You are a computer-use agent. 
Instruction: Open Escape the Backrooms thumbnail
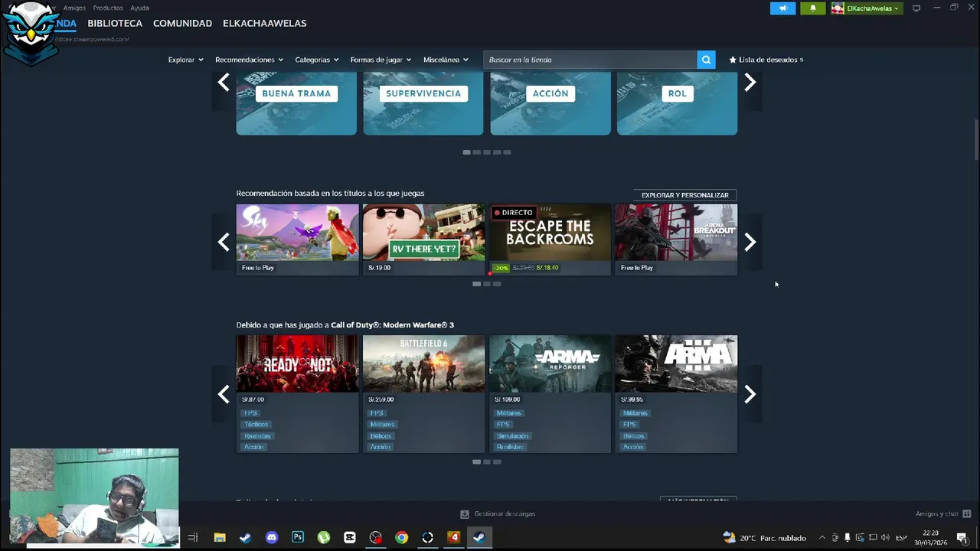click(x=550, y=232)
